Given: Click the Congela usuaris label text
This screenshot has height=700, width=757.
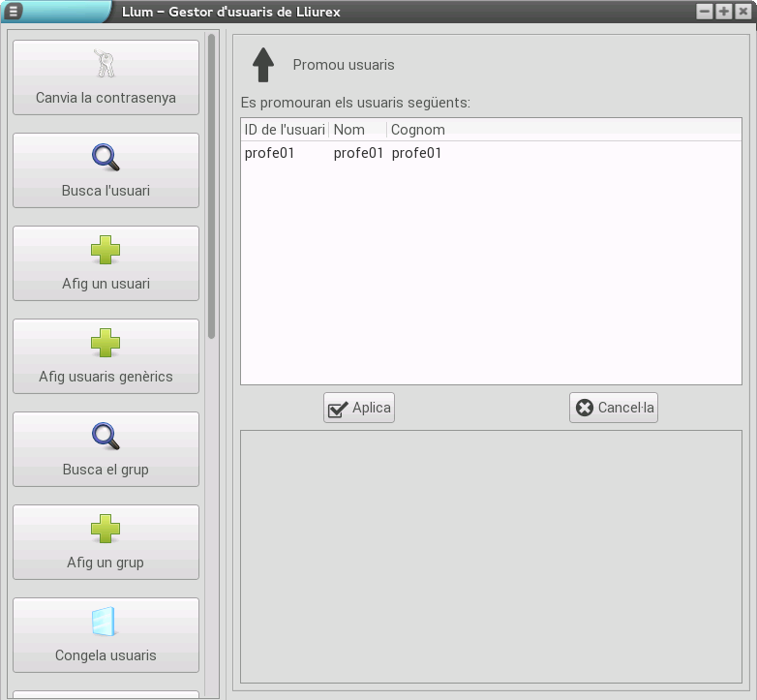Looking at the screenshot, I should 106,655.
